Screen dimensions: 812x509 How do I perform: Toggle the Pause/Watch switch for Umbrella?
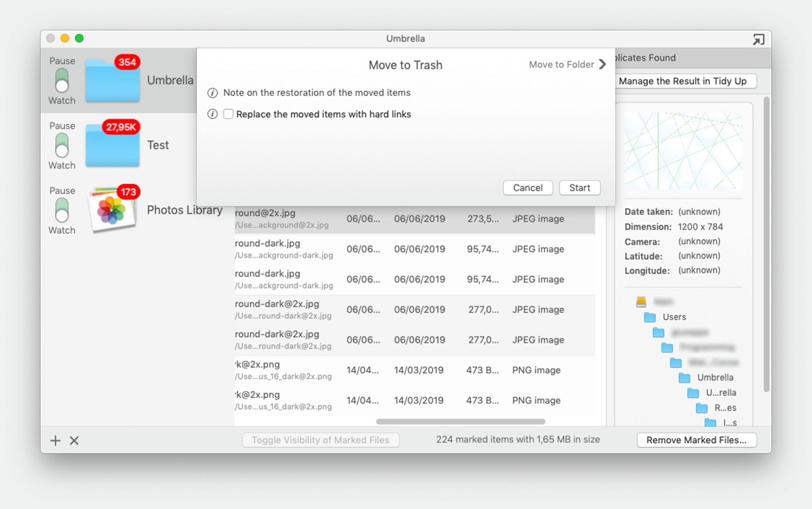pyautogui.click(x=62, y=81)
